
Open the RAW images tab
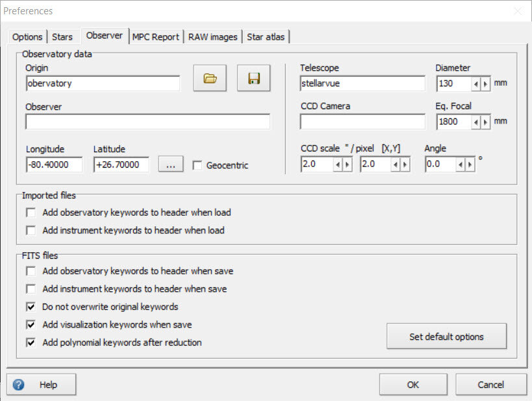tap(212, 36)
